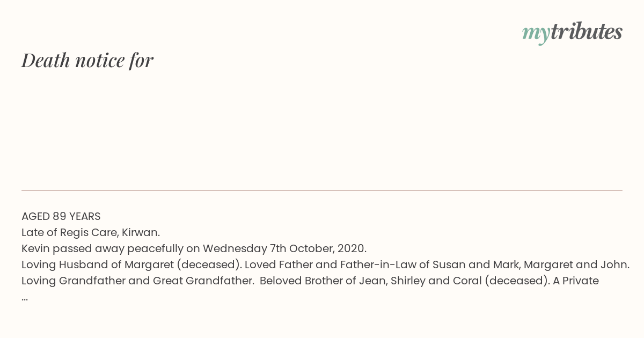This screenshot has width=644, height=338.
Task: Click "Loving Grandfather and Great Grandfather." text
Action: 138,281
